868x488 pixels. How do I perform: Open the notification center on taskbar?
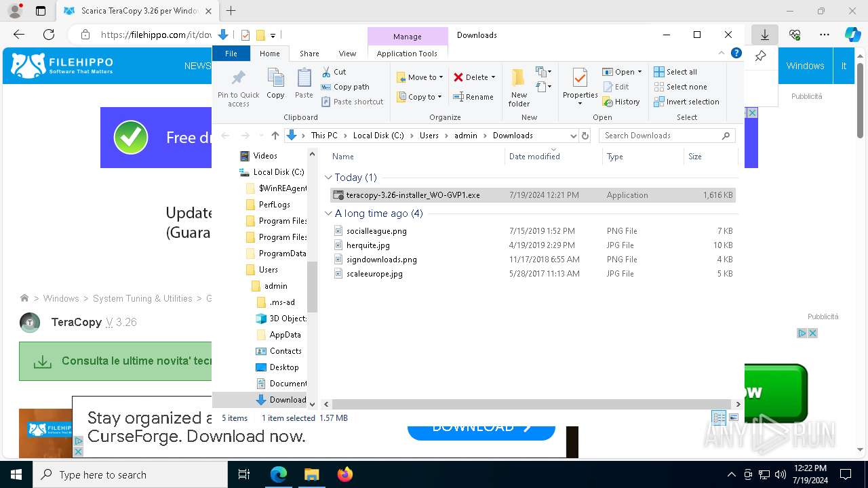point(846,474)
